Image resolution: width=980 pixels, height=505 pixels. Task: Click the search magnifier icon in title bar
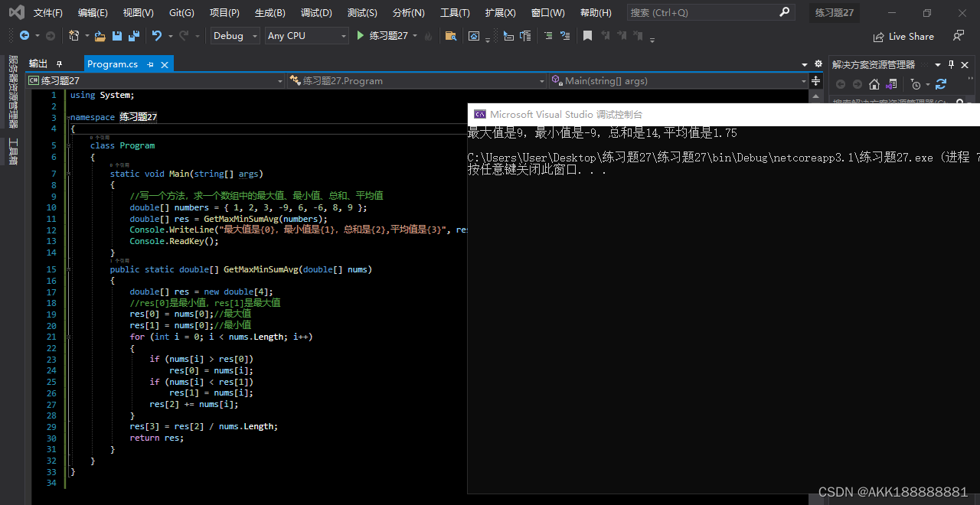(x=785, y=12)
